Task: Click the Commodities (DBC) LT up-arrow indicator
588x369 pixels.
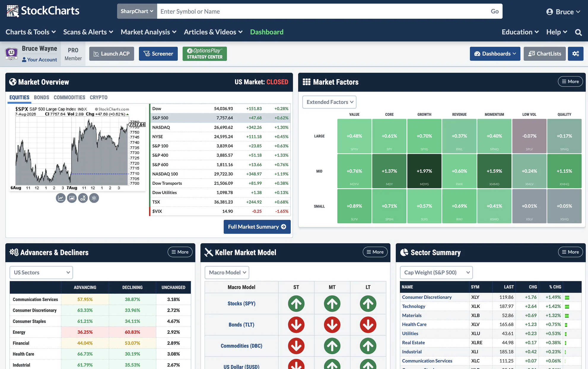Action: (368, 346)
